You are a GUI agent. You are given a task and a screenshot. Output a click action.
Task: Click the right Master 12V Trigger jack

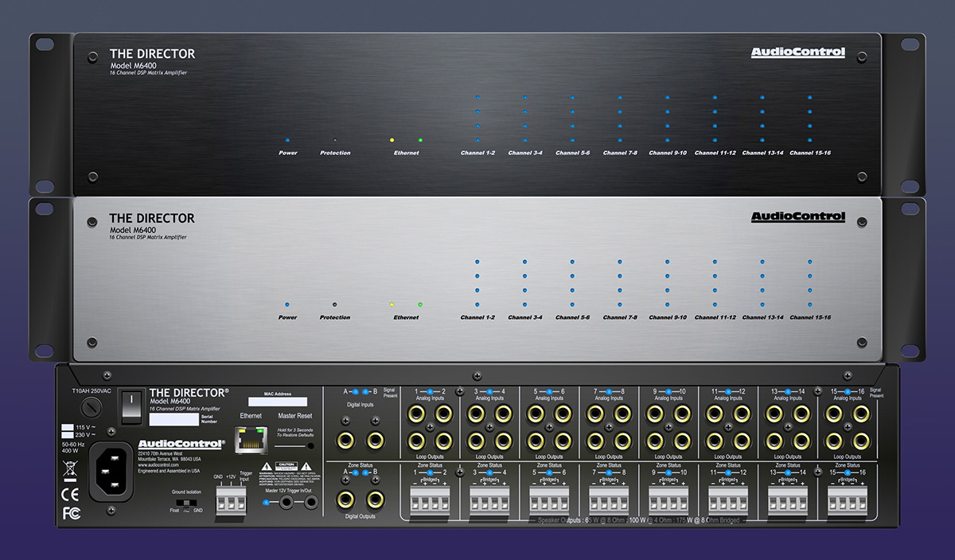310,503
